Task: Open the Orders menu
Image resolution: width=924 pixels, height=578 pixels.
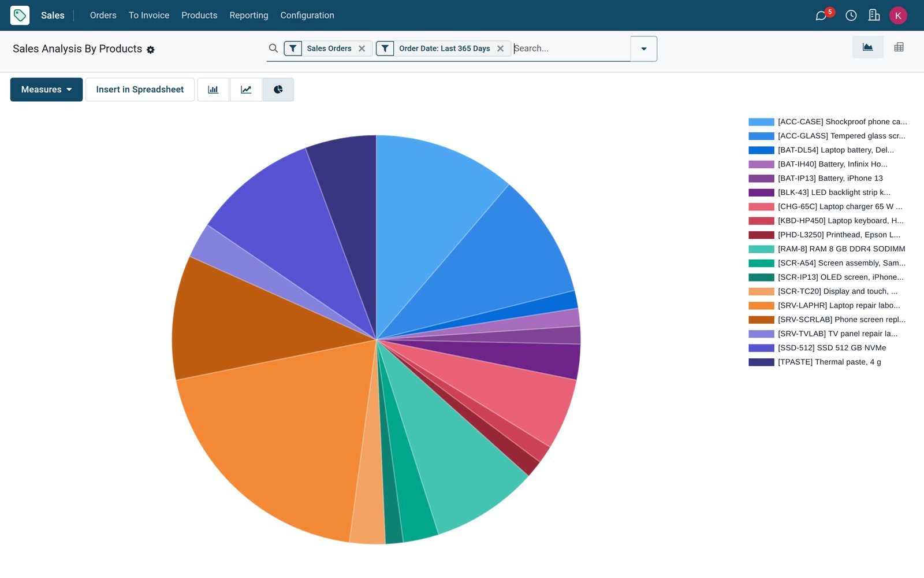Action: [x=103, y=16]
